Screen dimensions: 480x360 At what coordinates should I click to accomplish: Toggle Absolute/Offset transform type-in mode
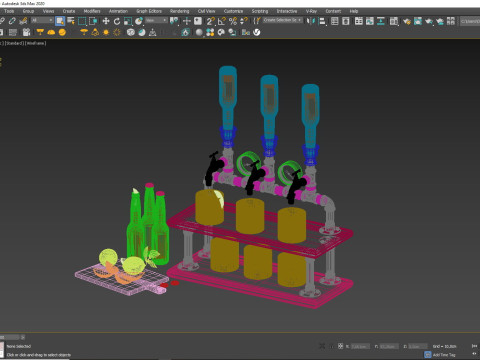click(x=340, y=346)
